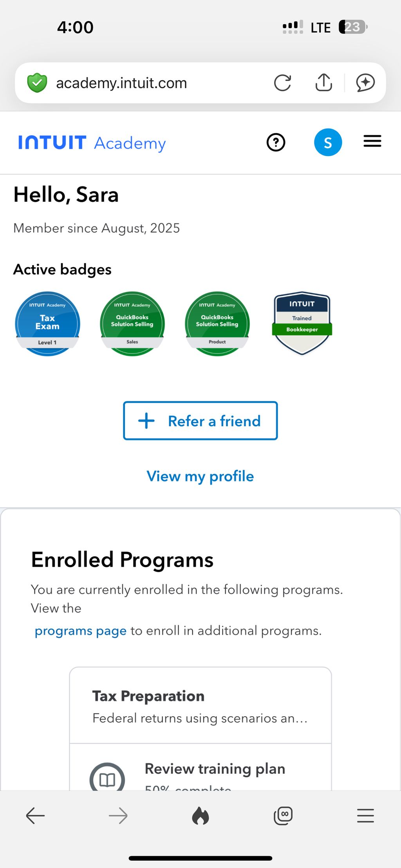Tap the green shield privacy icon
401x868 pixels.
37,83
